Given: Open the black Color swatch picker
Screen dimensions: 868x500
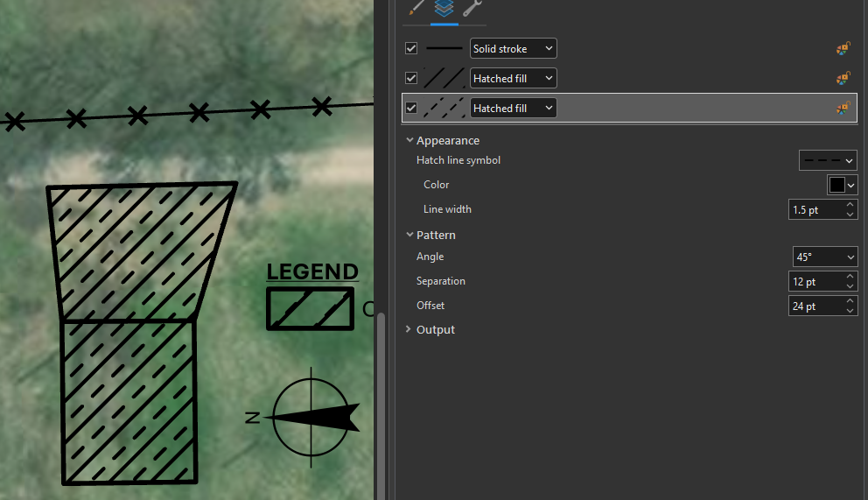Looking at the screenshot, I should tap(842, 185).
